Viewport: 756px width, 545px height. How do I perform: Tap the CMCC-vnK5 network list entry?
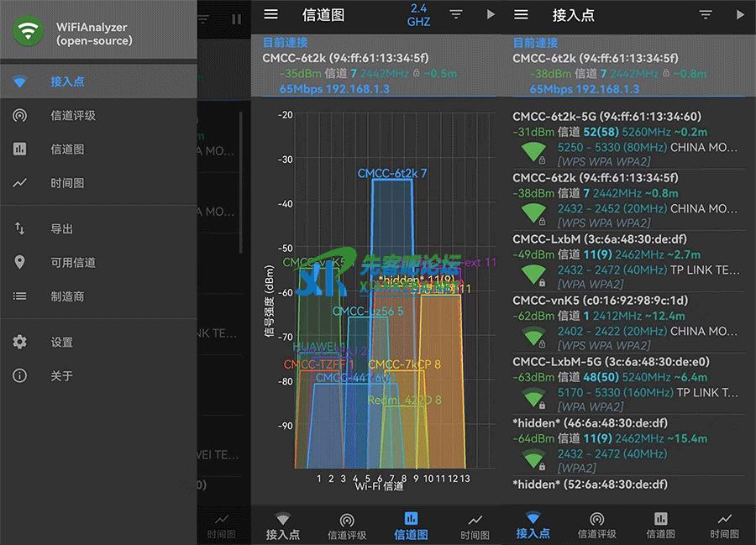[x=627, y=323]
